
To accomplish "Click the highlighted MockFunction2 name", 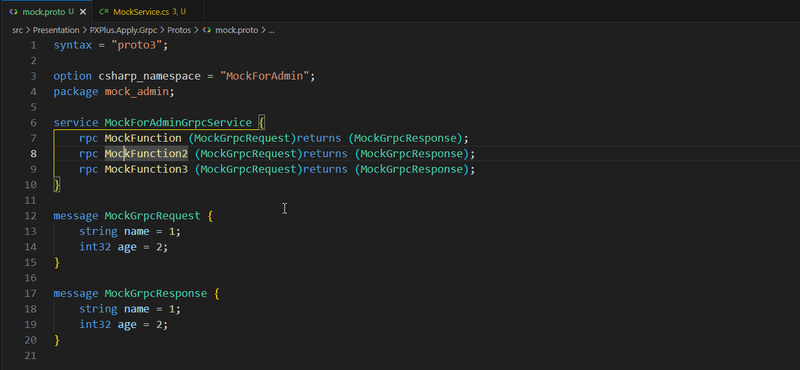I will click(146, 154).
